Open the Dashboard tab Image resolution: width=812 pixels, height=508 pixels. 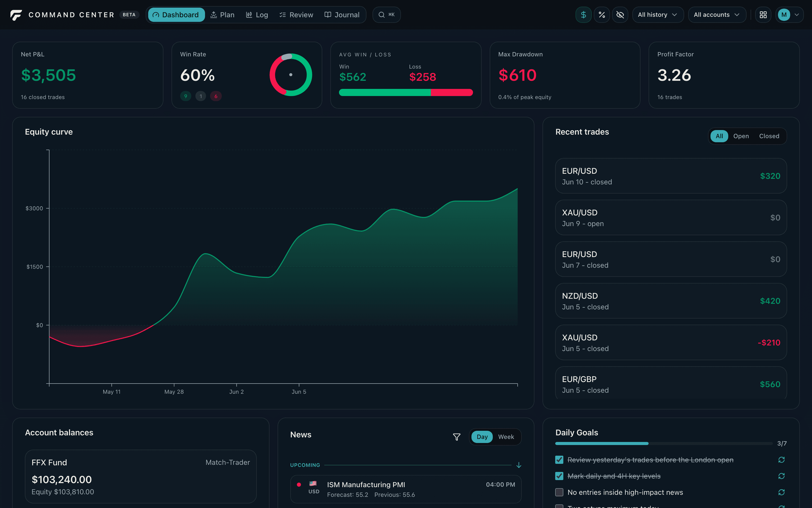pyautogui.click(x=176, y=15)
